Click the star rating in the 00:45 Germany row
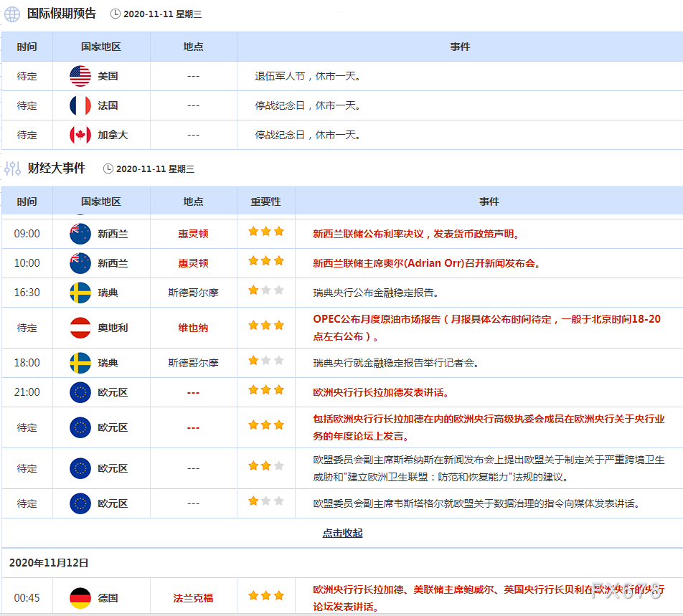 pyautogui.click(x=266, y=595)
